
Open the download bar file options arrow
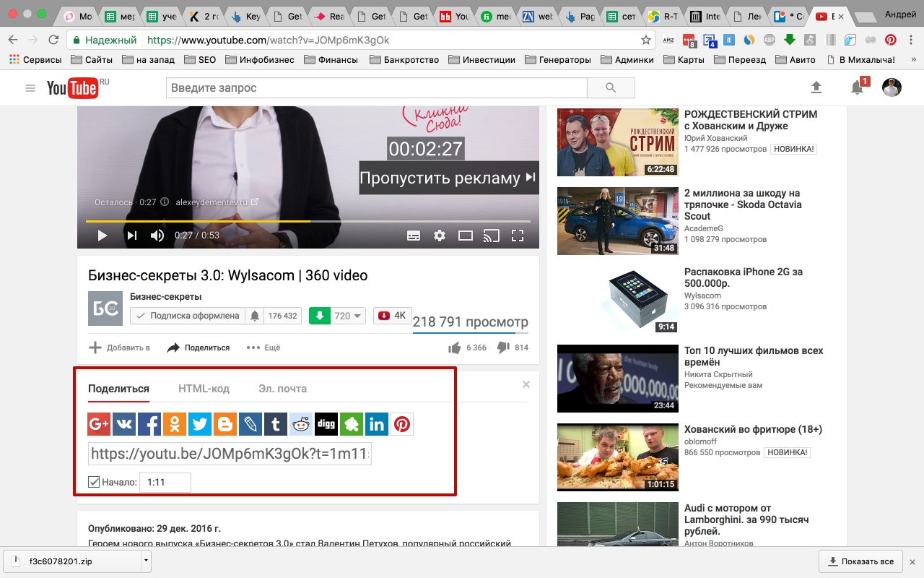(146, 561)
